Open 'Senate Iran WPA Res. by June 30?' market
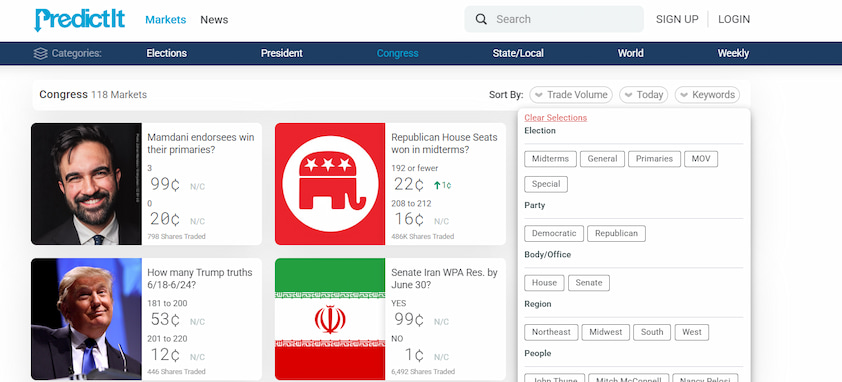The image size is (842, 382). pyautogui.click(x=445, y=279)
